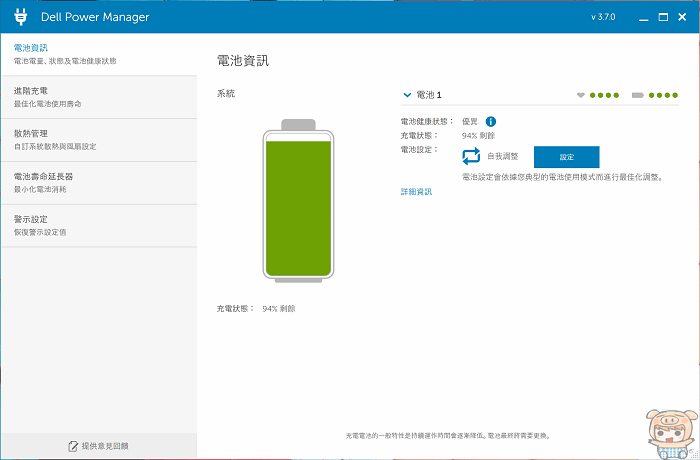Go to the 警示設定 page
This screenshot has width=700, height=460.
click(x=98, y=225)
